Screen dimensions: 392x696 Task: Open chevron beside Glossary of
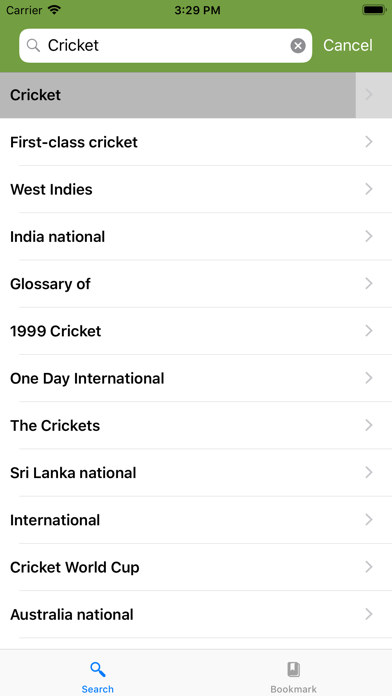coord(368,284)
